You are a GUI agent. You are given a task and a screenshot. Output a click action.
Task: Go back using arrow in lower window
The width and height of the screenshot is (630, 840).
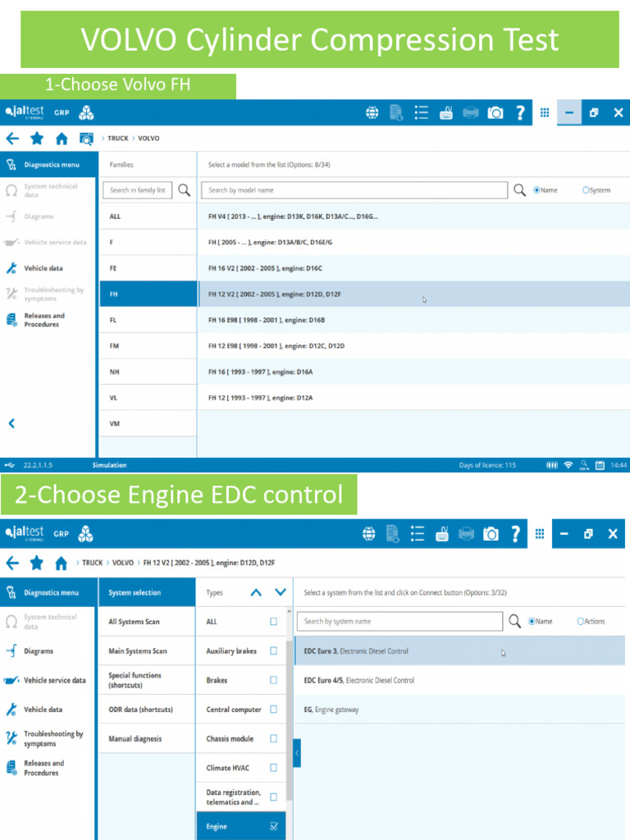pos(12,563)
